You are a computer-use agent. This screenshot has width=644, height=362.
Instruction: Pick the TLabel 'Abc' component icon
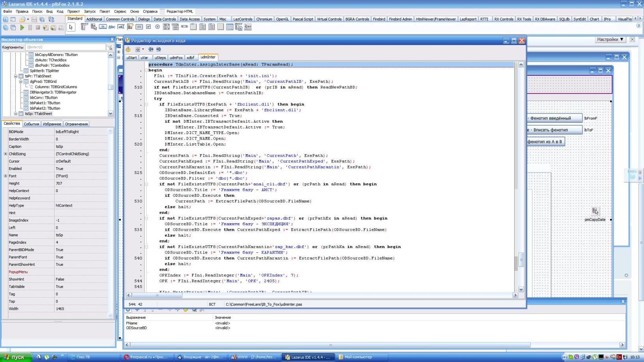point(112,27)
